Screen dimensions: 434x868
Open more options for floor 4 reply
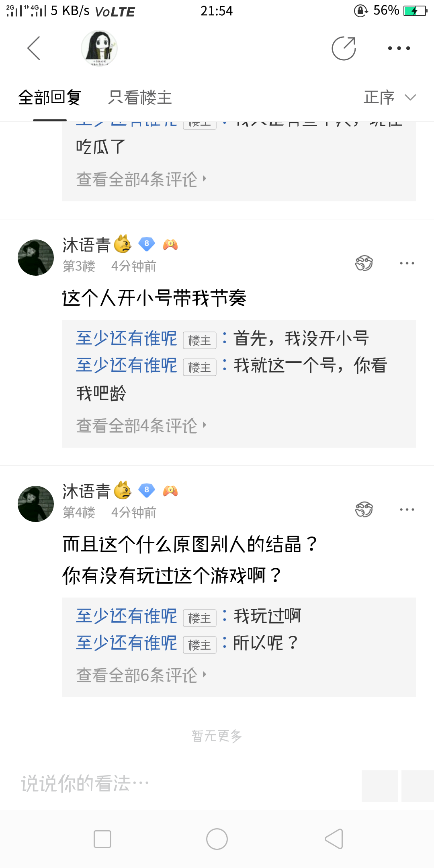click(x=407, y=510)
